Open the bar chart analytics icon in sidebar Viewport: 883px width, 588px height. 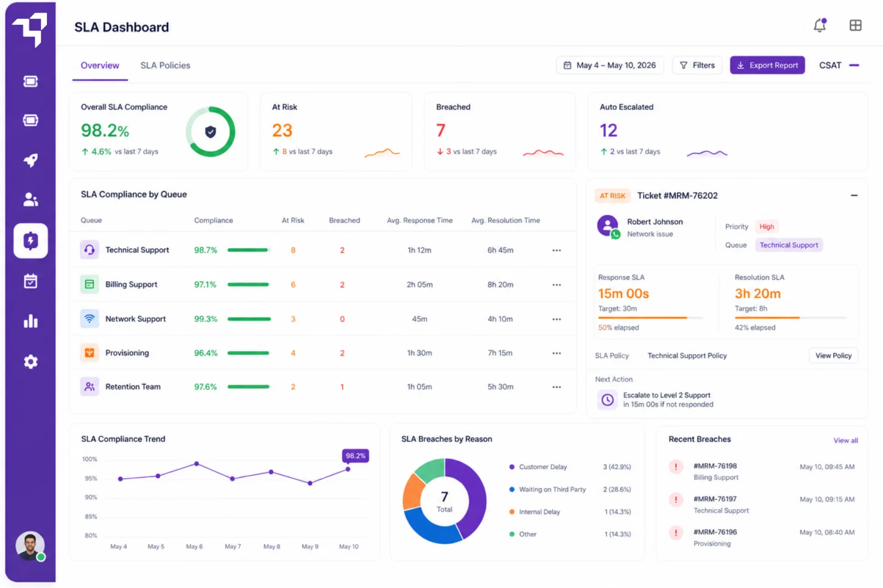click(30, 321)
